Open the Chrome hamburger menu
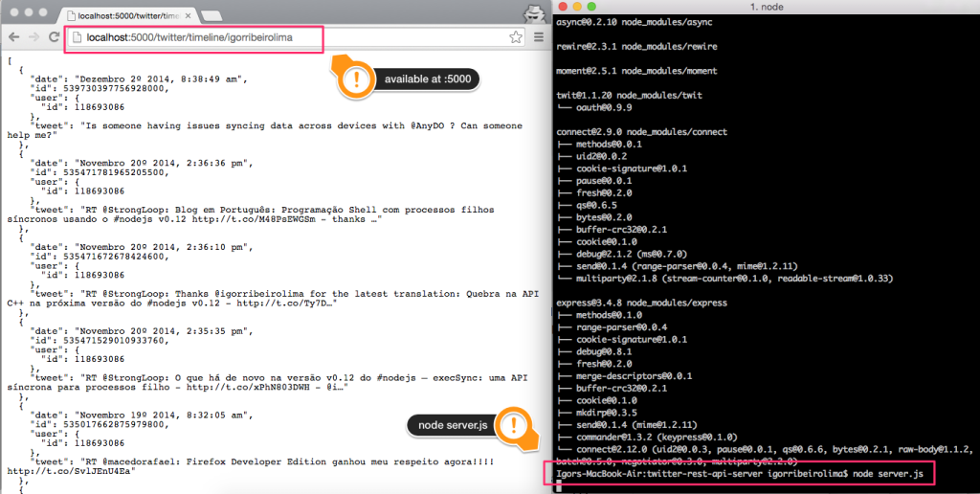980x494 pixels. click(x=538, y=37)
